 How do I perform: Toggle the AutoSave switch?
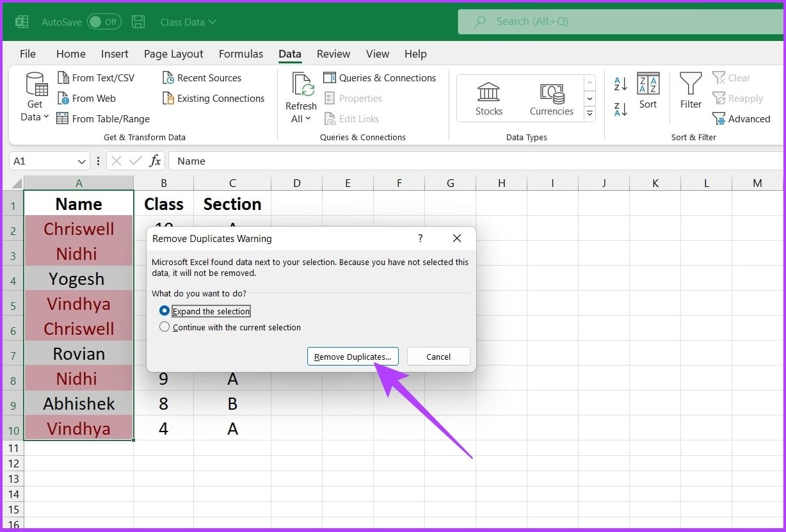pyautogui.click(x=104, y=22)
